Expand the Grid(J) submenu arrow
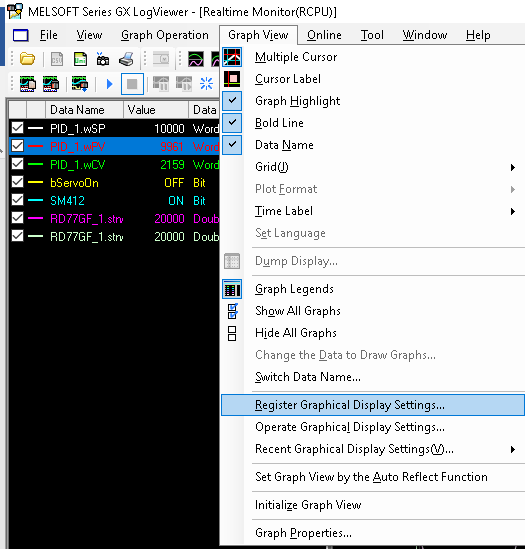Image resolution: width=525 pixels, height=549 pixels. (x=513, y=167)
